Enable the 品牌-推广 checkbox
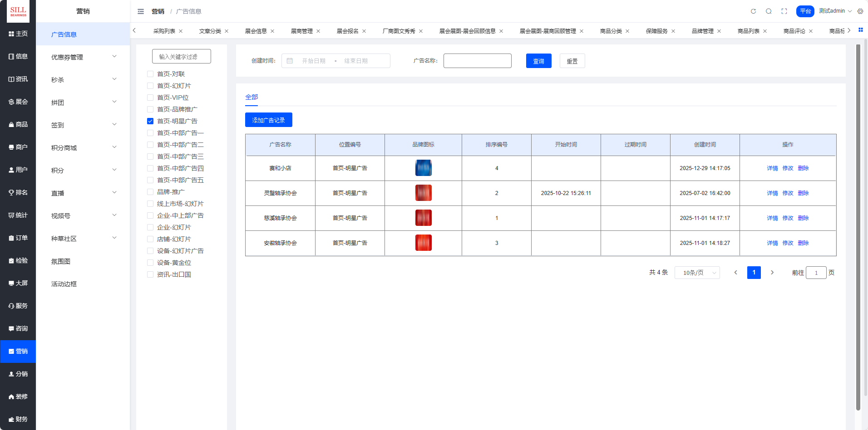 150,192
